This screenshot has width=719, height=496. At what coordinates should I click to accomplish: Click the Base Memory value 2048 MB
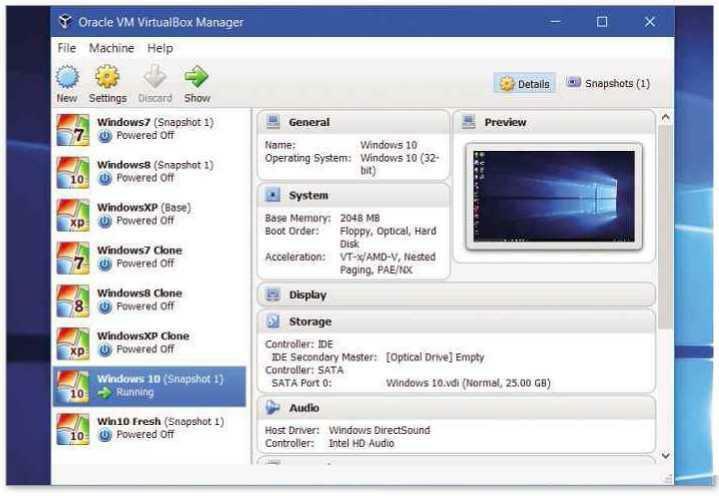click(x=360, y=218)
